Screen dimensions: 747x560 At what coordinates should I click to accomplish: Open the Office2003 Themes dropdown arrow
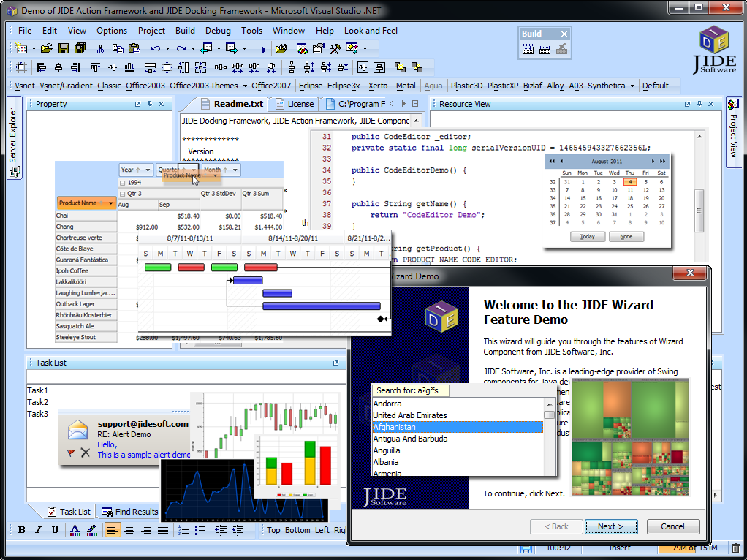click(x=245, y=86)
